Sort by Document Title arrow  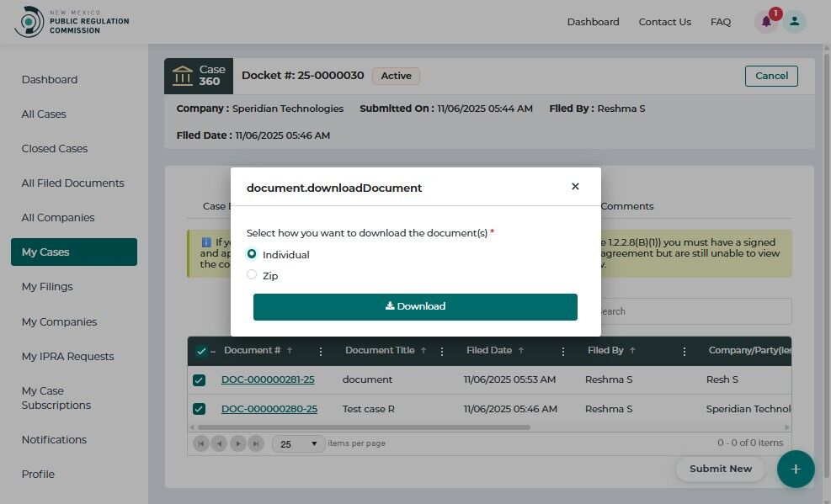(423, 351)
